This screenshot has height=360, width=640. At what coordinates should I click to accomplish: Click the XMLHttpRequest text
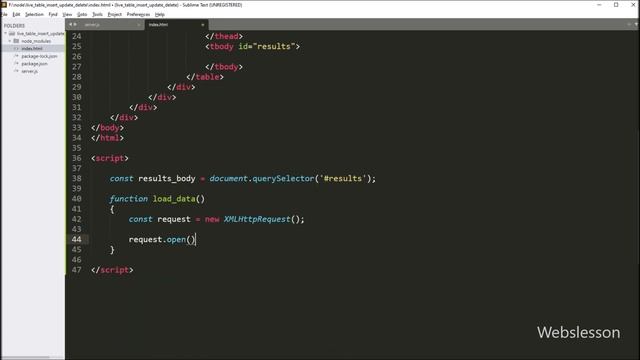point(257,219)
